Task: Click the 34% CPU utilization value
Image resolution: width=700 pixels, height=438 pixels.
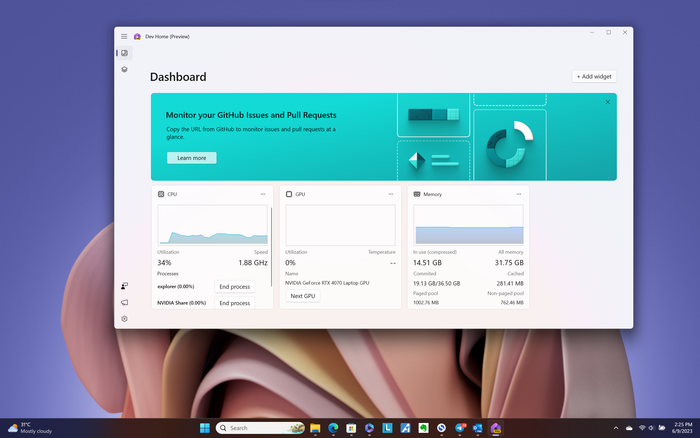Action: coord(164,263)
